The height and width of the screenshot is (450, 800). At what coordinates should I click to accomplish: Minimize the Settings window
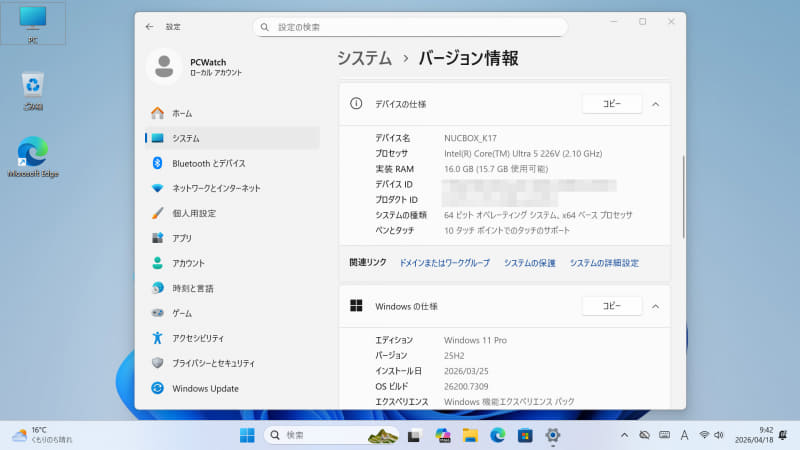pos(614,21)
